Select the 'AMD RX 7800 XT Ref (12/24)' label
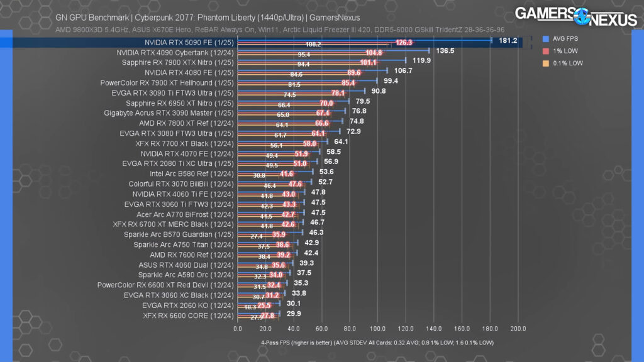 [186, 123]
